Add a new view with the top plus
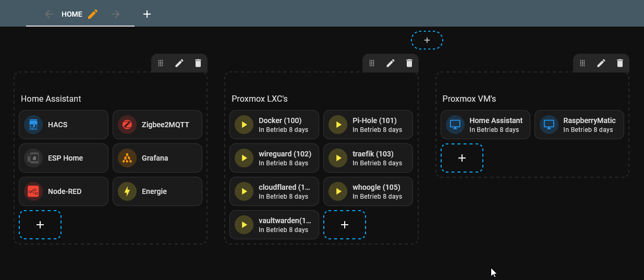 point(147,14)
